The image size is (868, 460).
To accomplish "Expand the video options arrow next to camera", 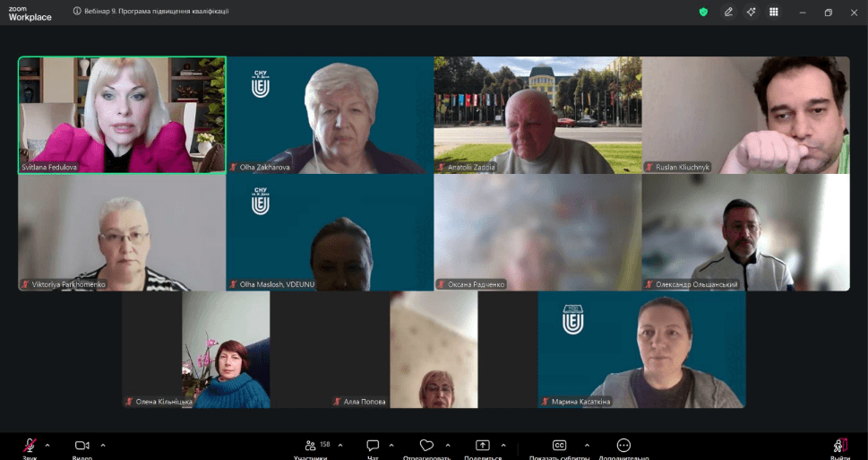I will point(103,445).
